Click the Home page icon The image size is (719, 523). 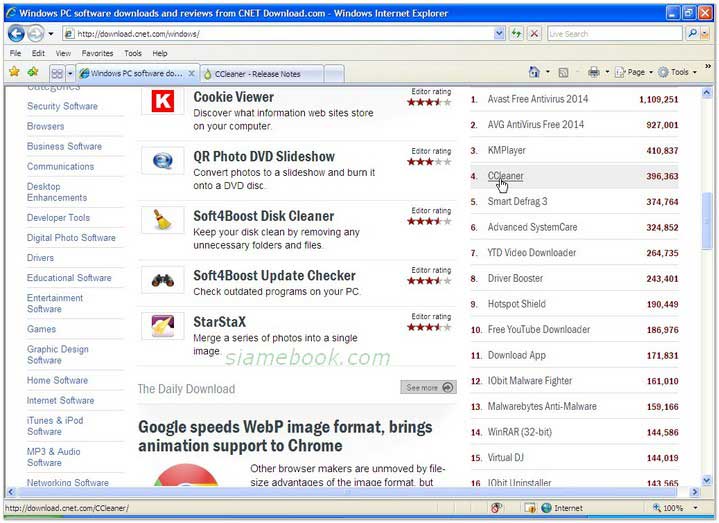tap(534, 72)
